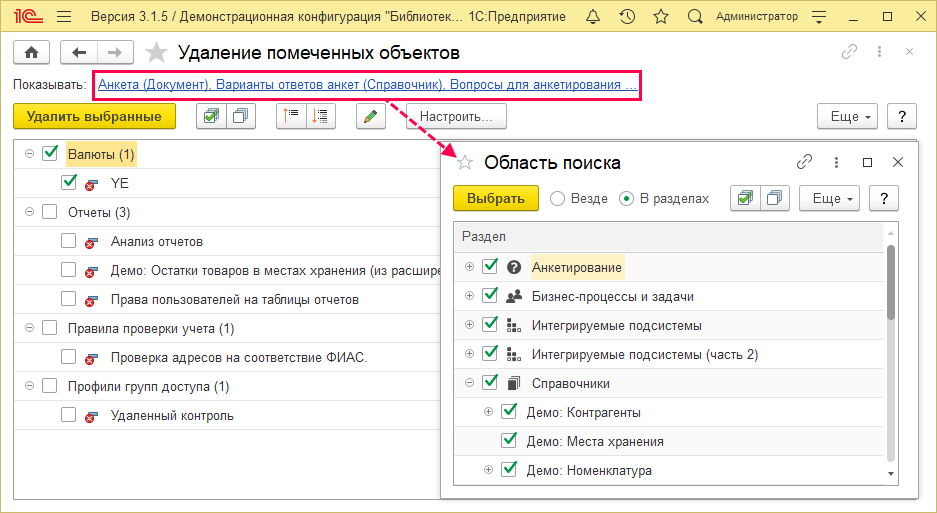Uncheck the Валюты (1) group checkbox
This screenshot has width=937, height=513.
point(50,154)
